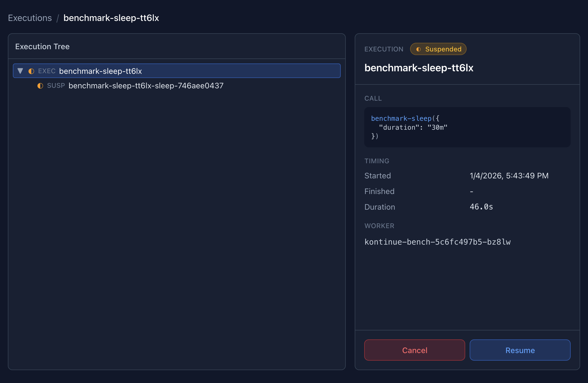Click the benchmark-sleep-tt6lx breadcrumb title

[x=111, y=18]
